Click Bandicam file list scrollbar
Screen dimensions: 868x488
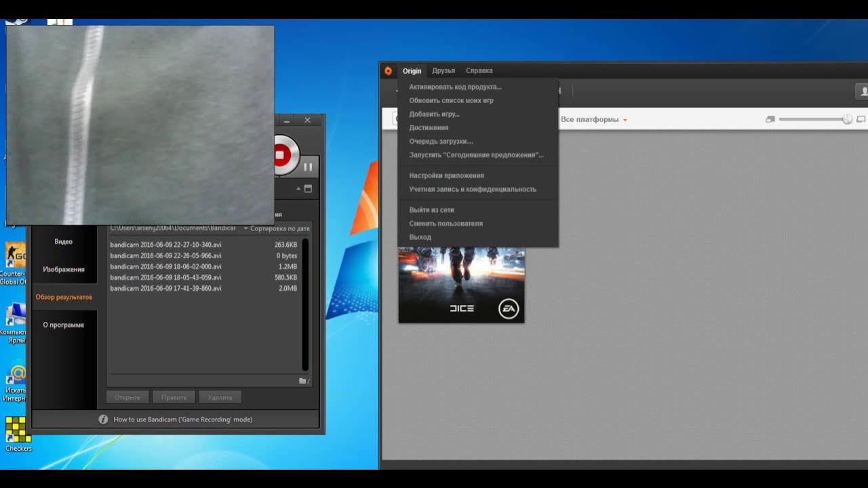pos(305,304)
